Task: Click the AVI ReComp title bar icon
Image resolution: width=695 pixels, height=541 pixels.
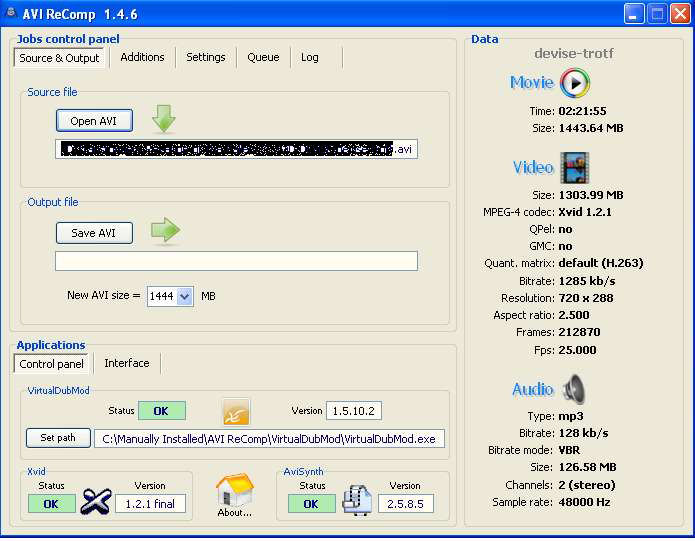Action: 11,13
